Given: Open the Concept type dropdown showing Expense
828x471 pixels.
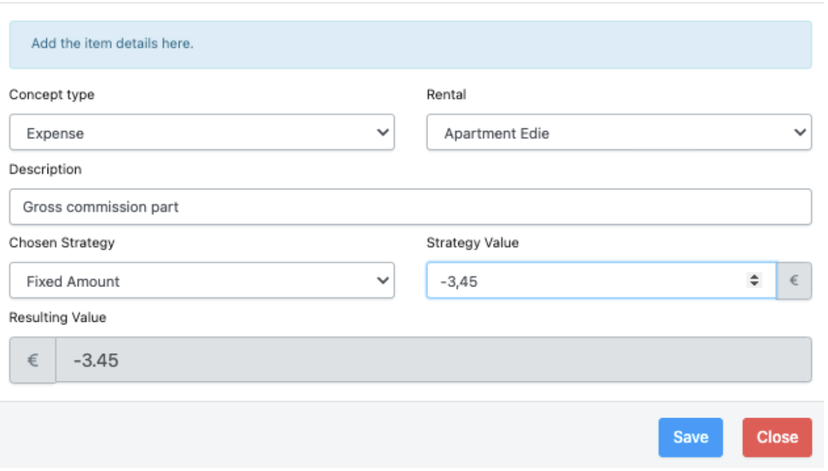Looking at the screenshot, I should click(200, 133).
